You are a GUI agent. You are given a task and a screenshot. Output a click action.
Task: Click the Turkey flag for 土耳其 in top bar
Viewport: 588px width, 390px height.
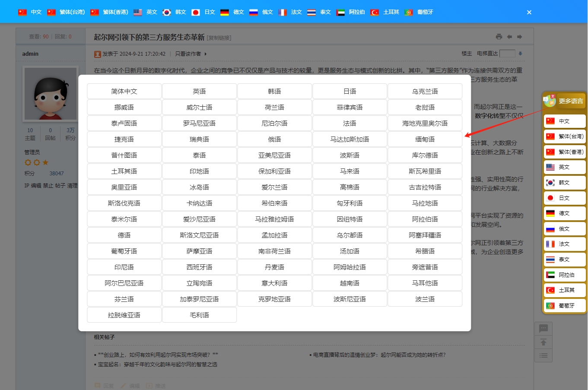tap(375, 12)
